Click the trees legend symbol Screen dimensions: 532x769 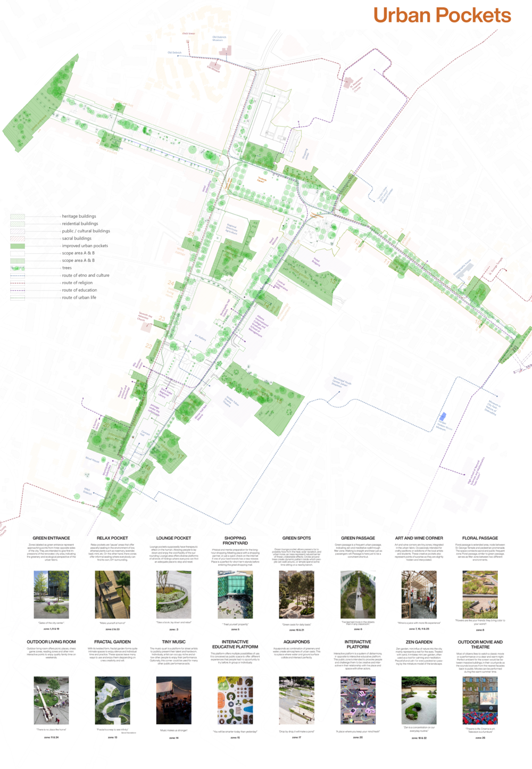tap(18, 268)
